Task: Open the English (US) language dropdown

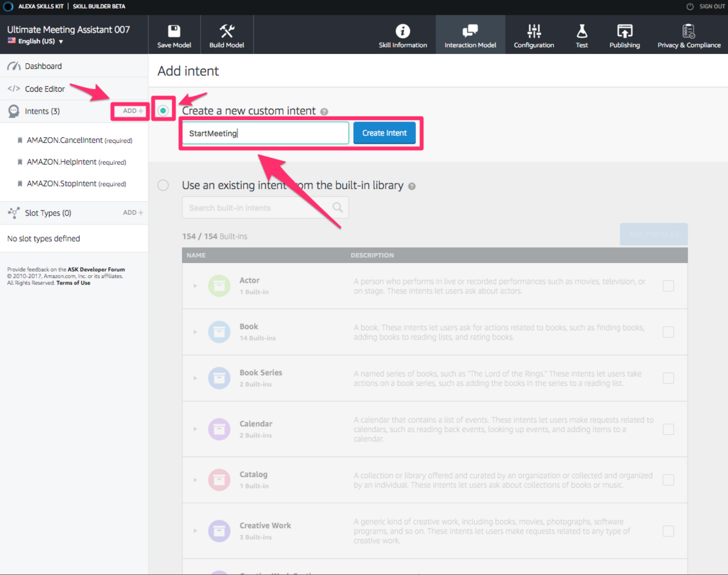Action: (x=36, y=41)
